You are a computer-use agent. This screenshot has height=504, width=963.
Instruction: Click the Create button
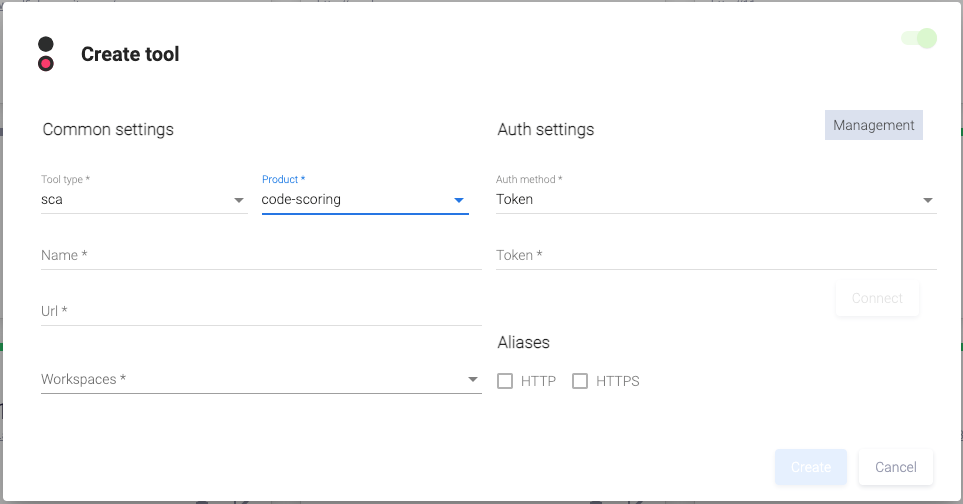tap(810, 467)
